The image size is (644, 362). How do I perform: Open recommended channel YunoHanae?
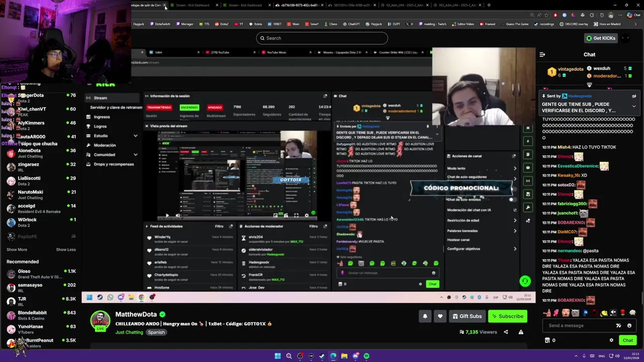point(41,329)
